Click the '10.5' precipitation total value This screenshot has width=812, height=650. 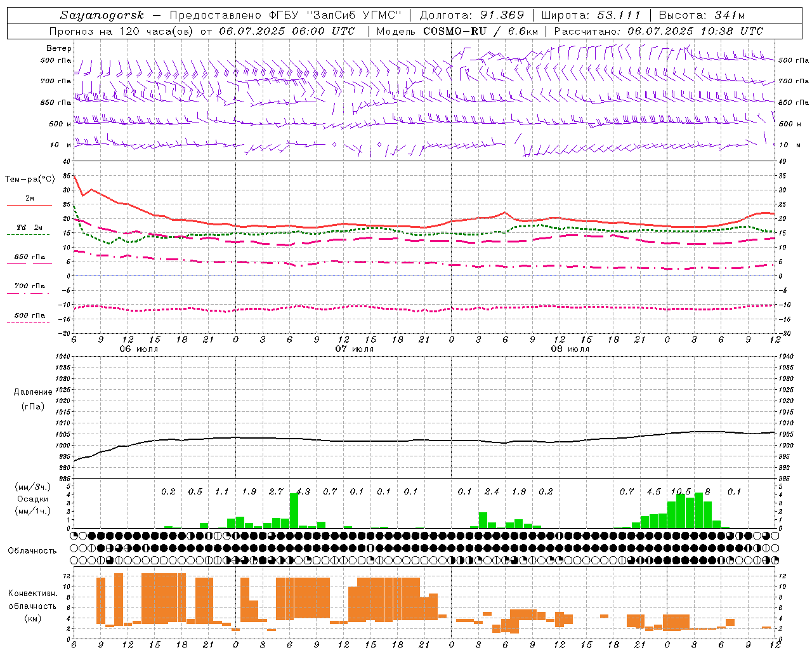[681, 491]
